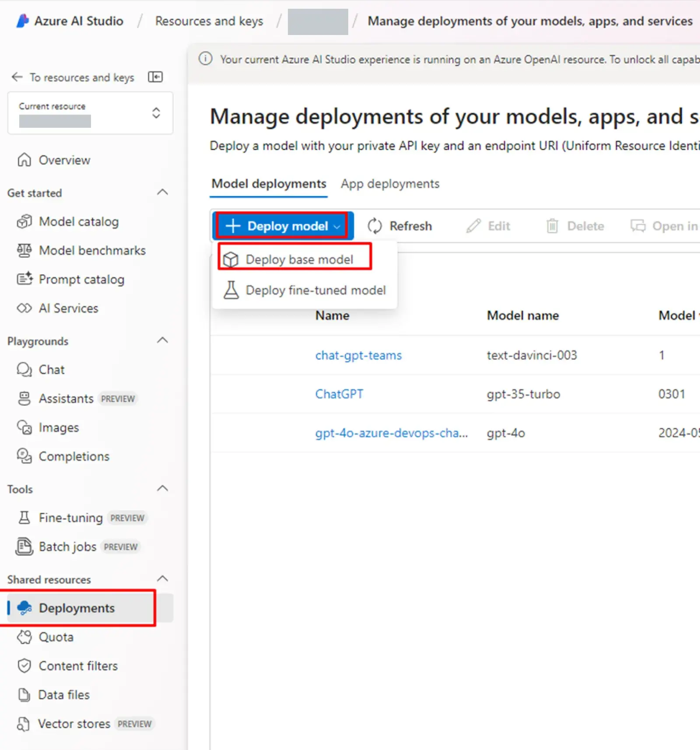
Task: Click the 0301 model version cell
Action: [x=672, y=394]
